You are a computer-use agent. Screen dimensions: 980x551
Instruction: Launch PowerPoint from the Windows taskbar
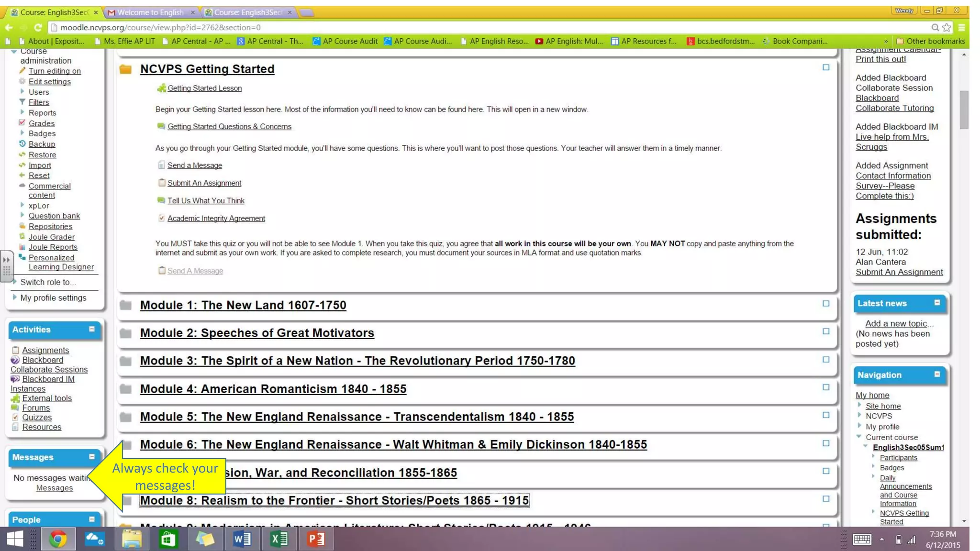coord(316,539)
